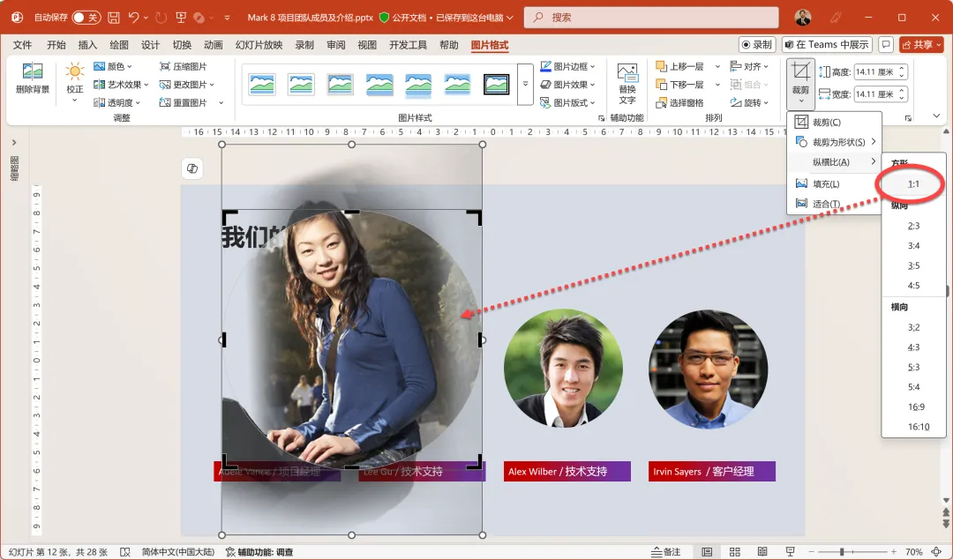The height and width of the screenshot is (560, 953).
Task: Click Accessibility (辅助功能: 调查) status
Action: click(x=259, y=552)
